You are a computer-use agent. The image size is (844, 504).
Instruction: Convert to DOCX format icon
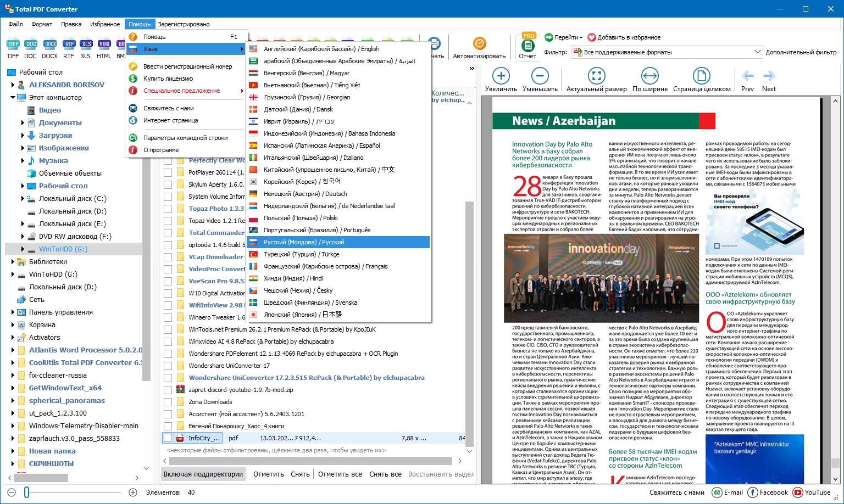click(50, 44)
